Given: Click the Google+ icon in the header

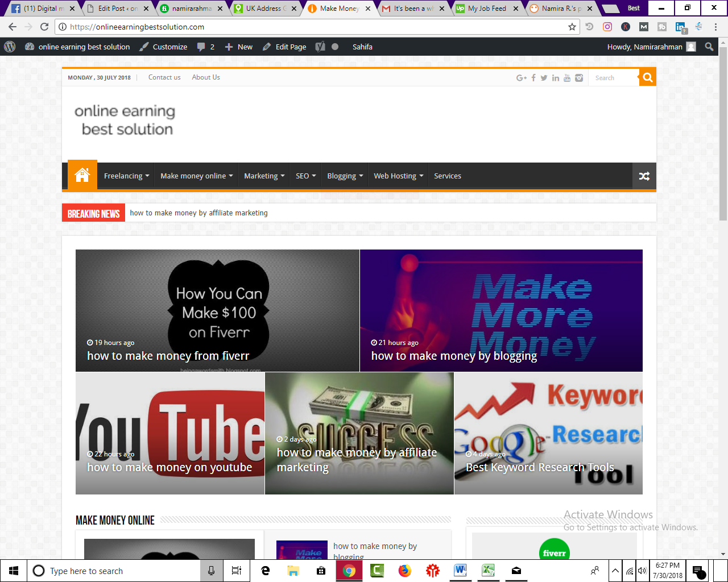Looking at the screenshot, I should (x=521, y=77).
